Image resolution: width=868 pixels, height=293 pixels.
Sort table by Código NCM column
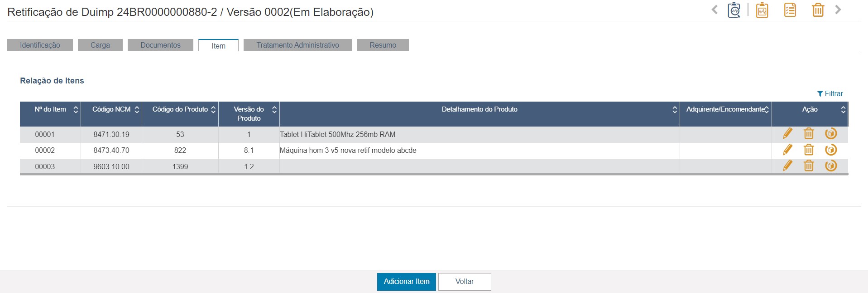[137, 110]
